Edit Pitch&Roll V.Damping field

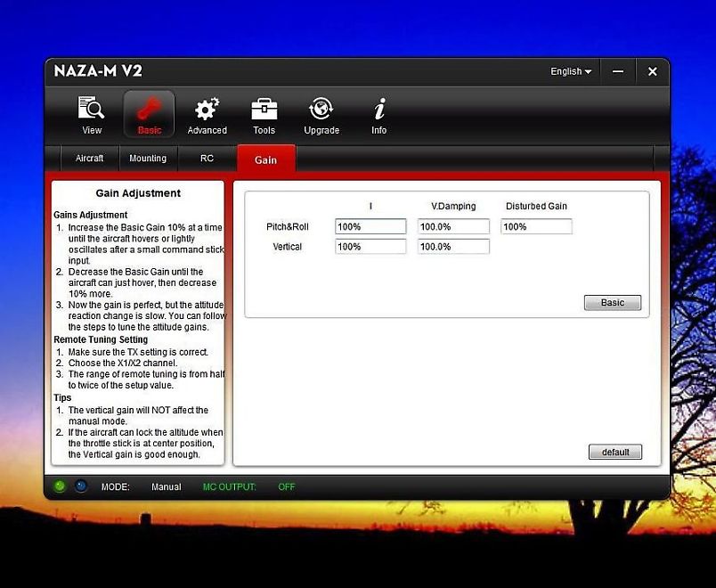coord(453,226)
